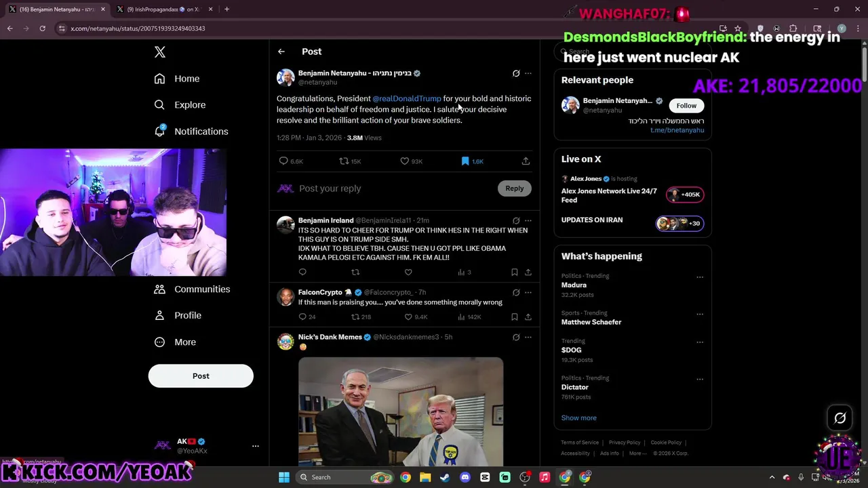Follow Benjamin Netanyahu in Relevant people
The width and height of the screenshot is (868, 488).
tap(686, 106)
